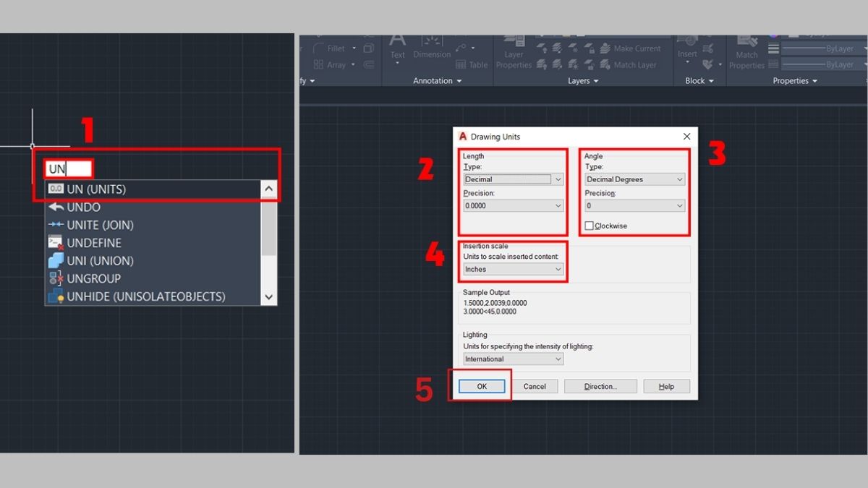Choose the UNI (UNION) command
This screenshot has height=488, width=868.
153,260
